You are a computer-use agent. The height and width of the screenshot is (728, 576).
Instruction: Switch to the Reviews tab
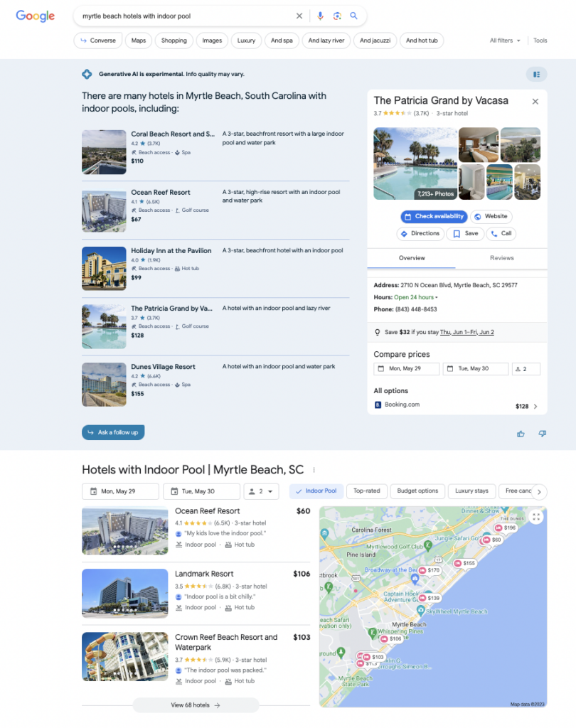coord(501,258)
